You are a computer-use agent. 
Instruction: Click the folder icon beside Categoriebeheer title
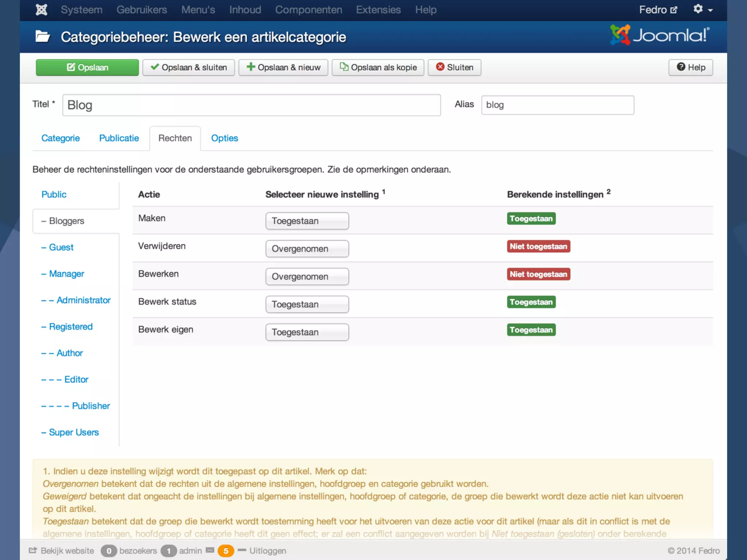coord(43,37)
